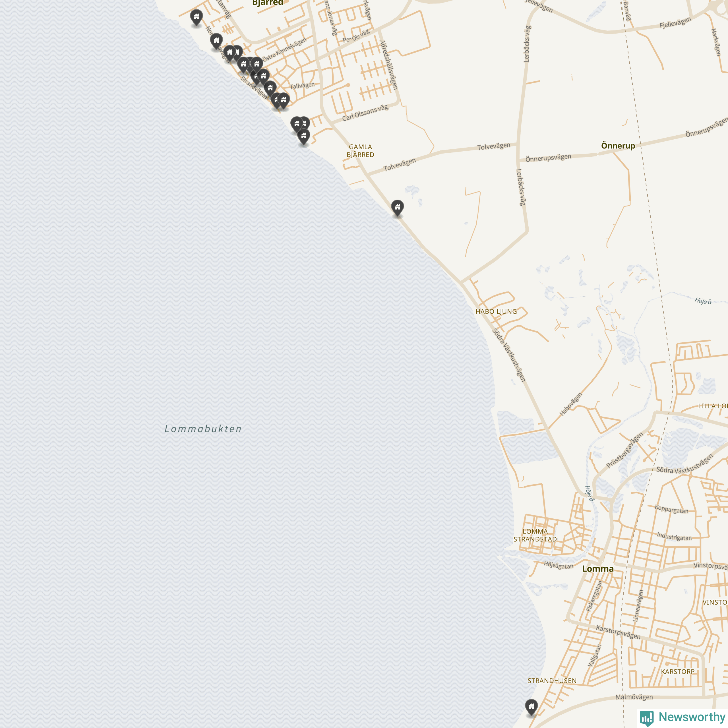Select the Önnerup village label
The height and width of the screenshot is (728, 728).
click(618, 145)
